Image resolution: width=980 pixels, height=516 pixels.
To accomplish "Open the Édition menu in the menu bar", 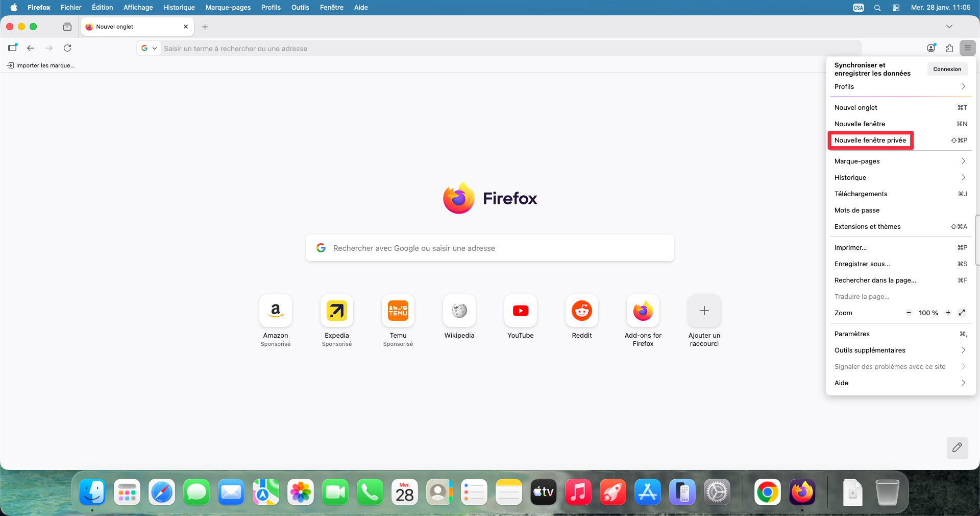I will point(102,8).
